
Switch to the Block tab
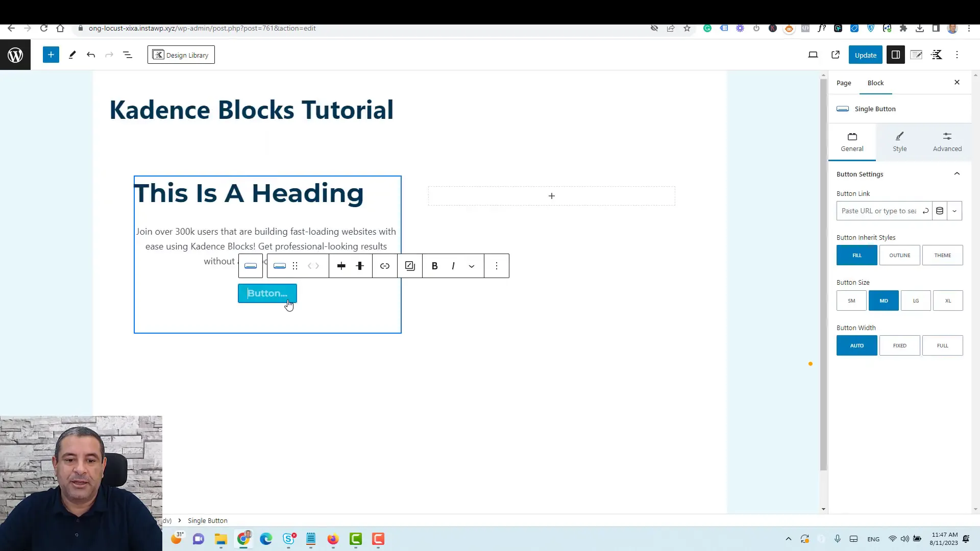pyautogui.click(x=875, y=83)
